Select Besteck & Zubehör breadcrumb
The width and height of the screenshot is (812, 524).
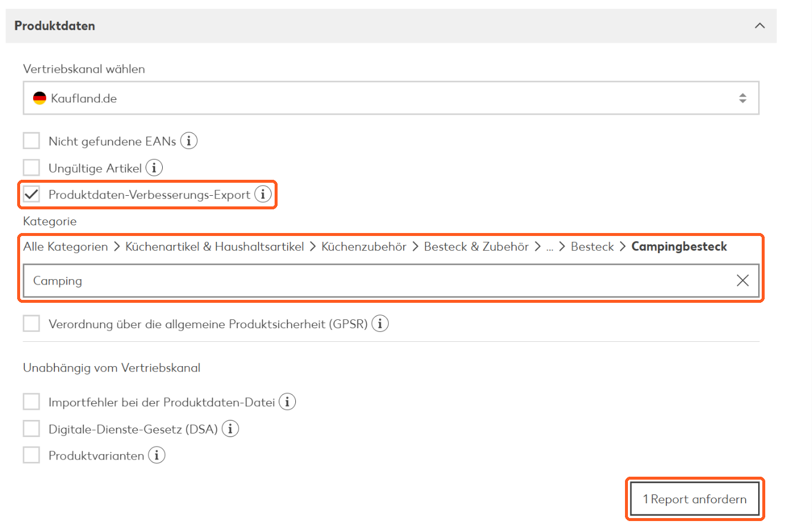click(x=476, y=247)
